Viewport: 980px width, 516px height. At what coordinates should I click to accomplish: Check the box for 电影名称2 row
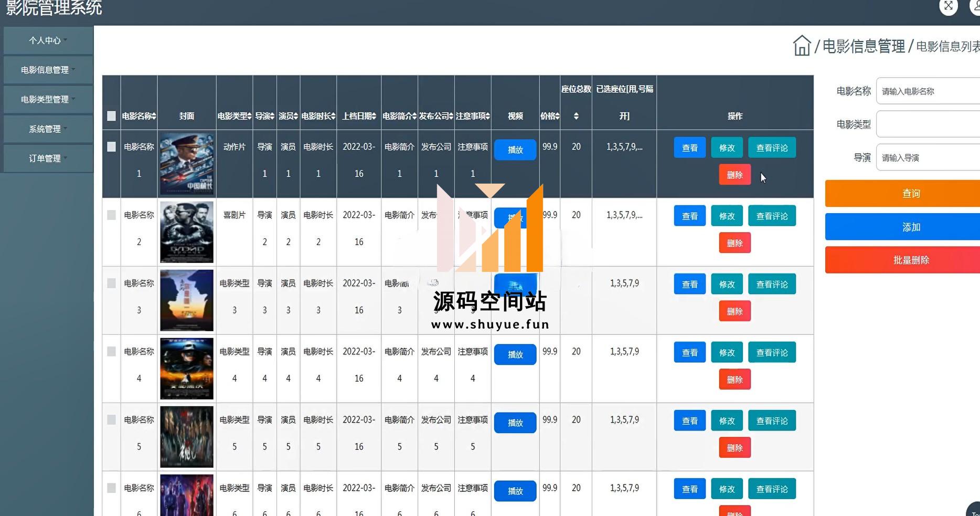pyautogui.click(x=111, y=215)
